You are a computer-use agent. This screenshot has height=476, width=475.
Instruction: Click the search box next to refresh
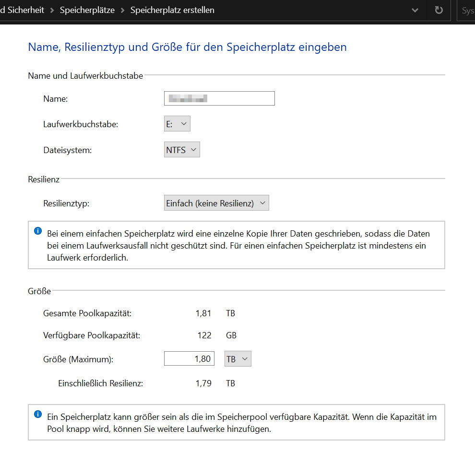click(x=466, y=11)
